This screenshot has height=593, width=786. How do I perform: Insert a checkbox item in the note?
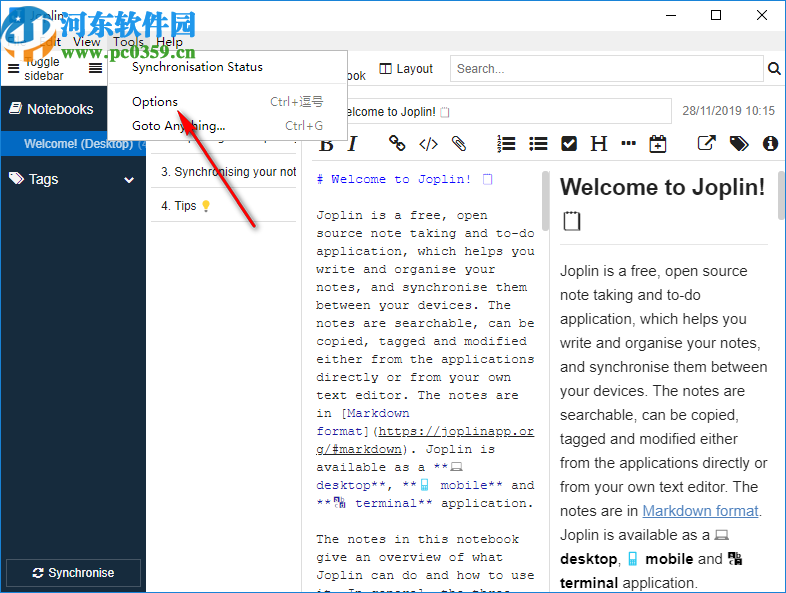(569, 144)
